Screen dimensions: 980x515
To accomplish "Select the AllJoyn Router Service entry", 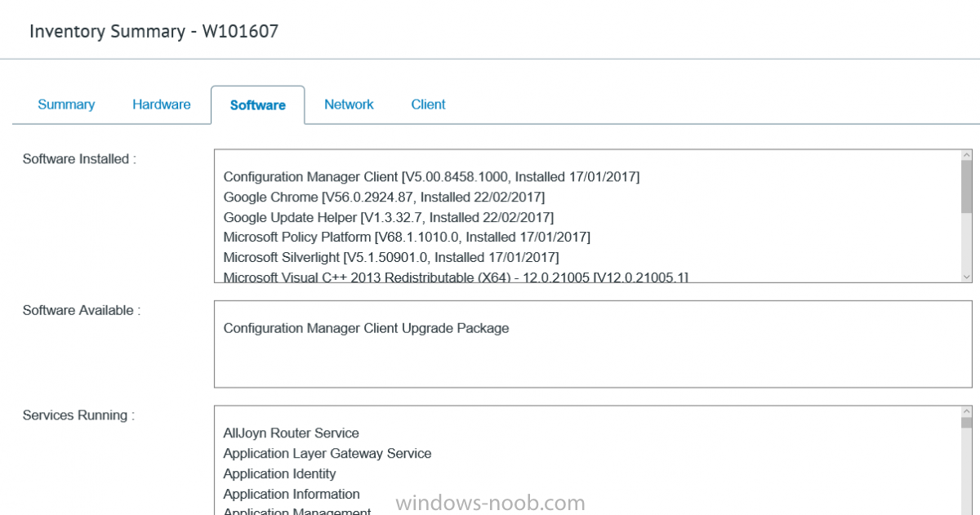I will coord(291,433).
